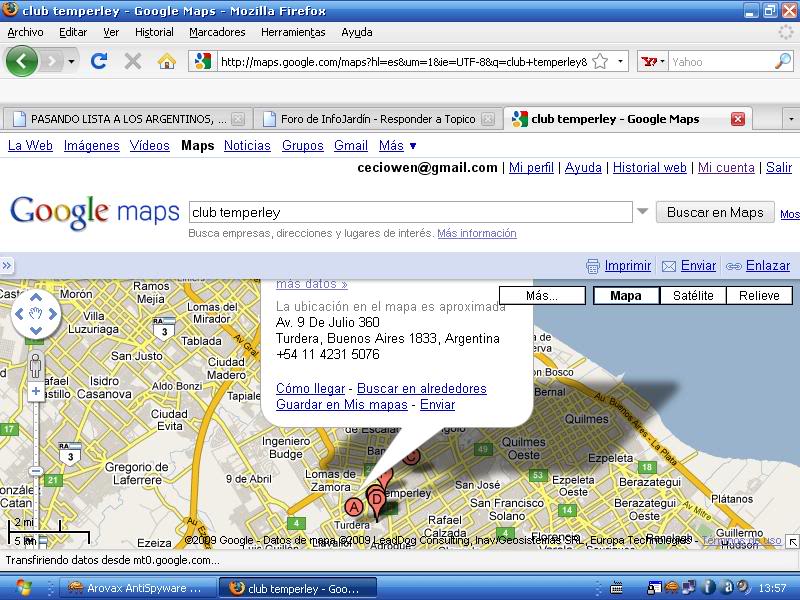Expand the left panel with double chevron icon
The height and width of the screenshot is (600, 800).
pyautogui.click(x=7, y=265)
